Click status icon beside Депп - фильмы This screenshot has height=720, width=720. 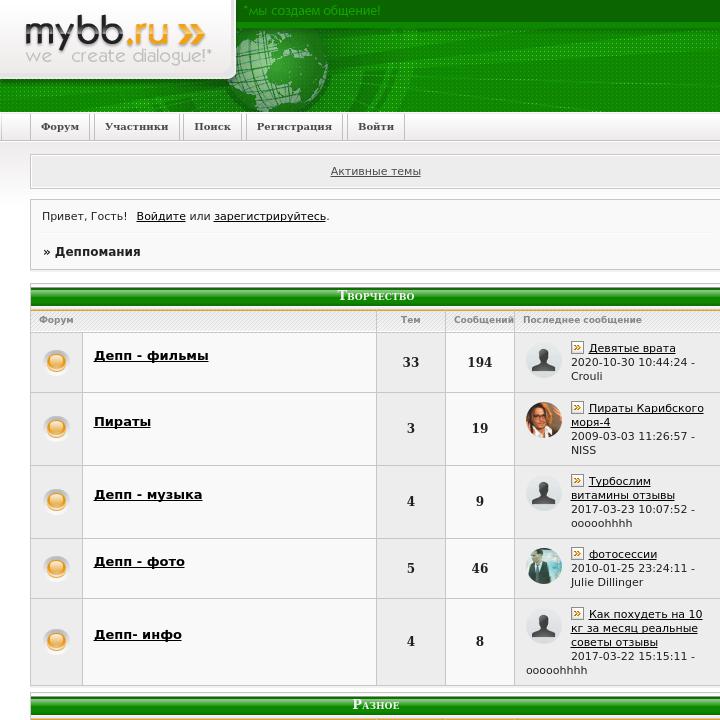[56, 362]
